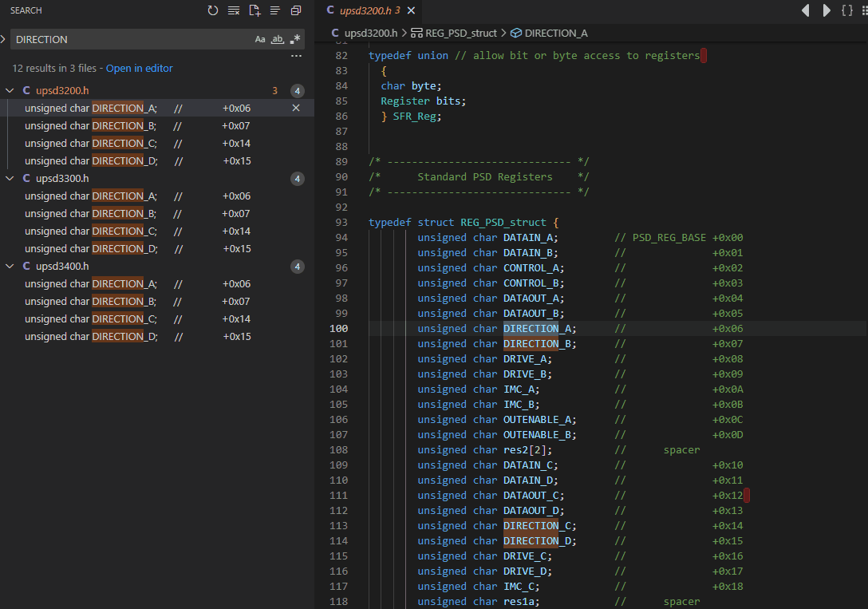868x609 pixels.
Task: Open DIRECTION_B result under upsd3200.h
Action: click(157, 125)
